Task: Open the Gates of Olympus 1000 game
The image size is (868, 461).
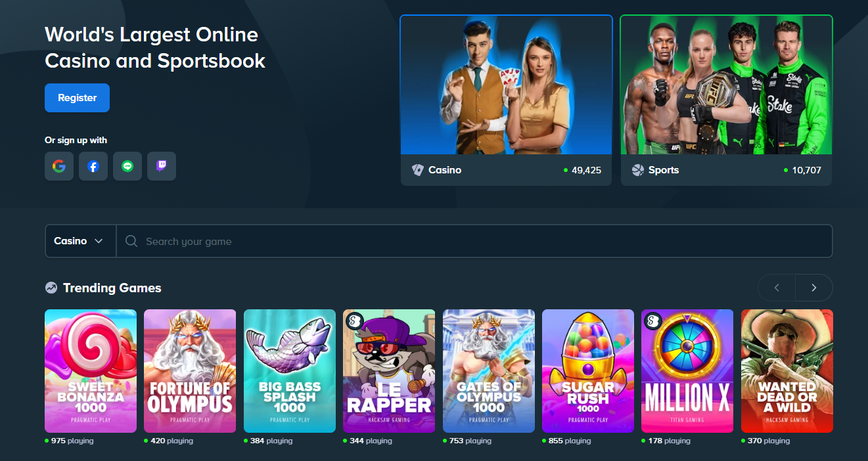Action: (x=489, y=371)
